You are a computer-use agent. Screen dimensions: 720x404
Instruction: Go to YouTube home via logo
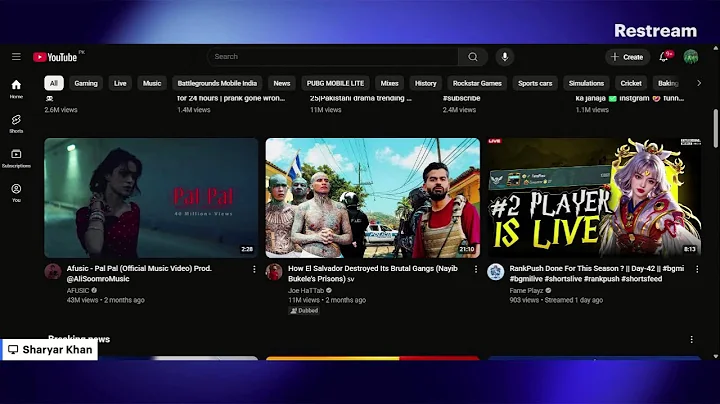[x=55, y=57]
